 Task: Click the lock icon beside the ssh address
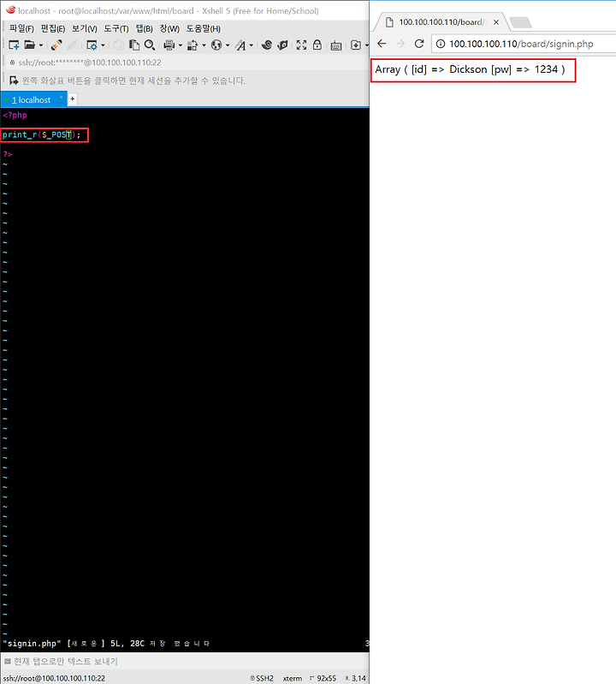pyautogui.click(x=12, y=62)
